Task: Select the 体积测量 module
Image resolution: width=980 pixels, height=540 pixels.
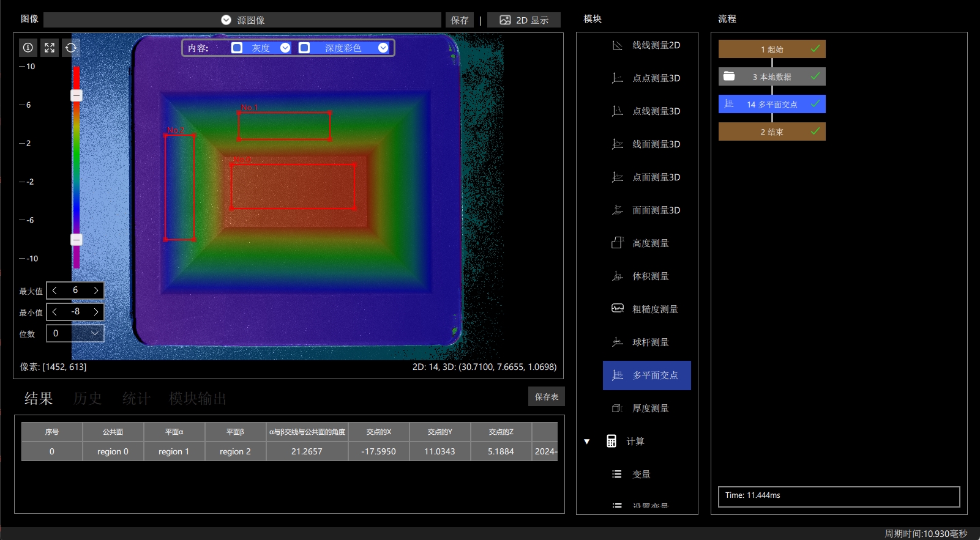Action: click(647, 276)
